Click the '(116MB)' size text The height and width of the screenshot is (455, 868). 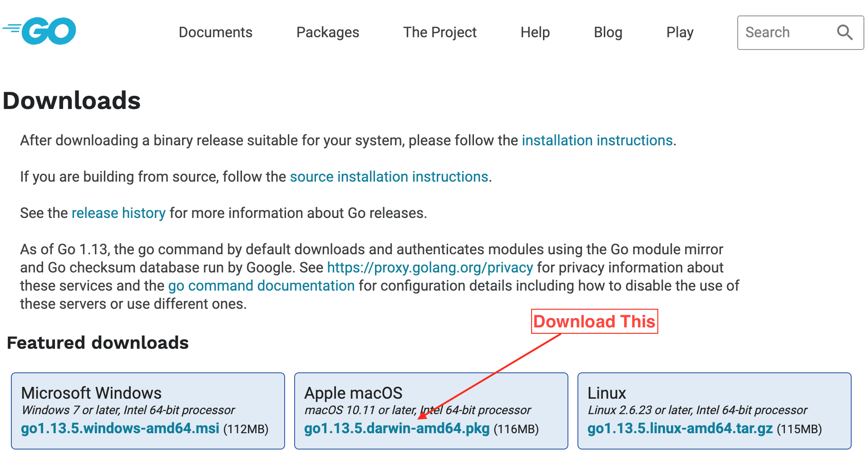(x=516, y=429)
